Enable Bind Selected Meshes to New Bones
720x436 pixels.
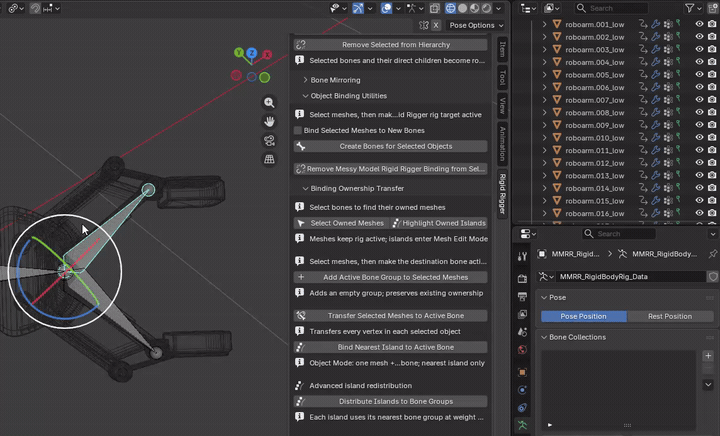298,130
